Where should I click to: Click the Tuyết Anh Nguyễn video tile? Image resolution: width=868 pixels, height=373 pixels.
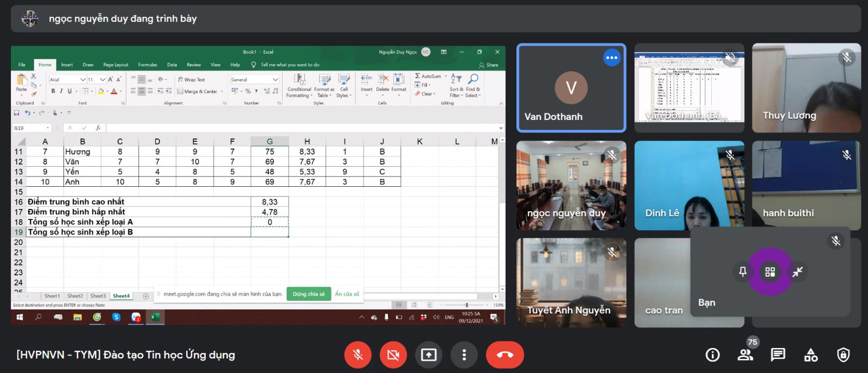pos(571,282)
